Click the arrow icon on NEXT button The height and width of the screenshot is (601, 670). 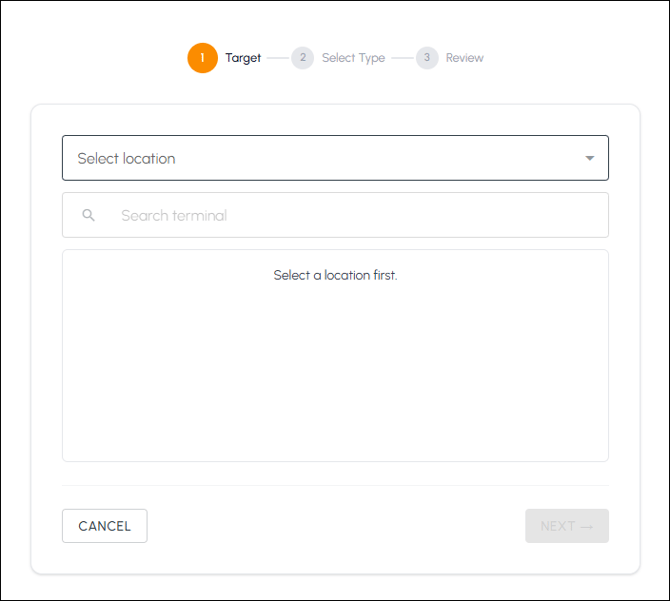(587, 527)
